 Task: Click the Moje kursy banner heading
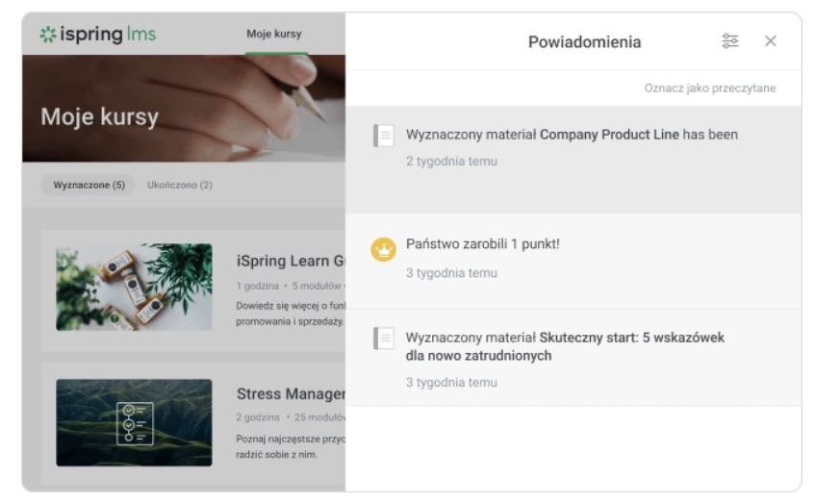[100, 116]
